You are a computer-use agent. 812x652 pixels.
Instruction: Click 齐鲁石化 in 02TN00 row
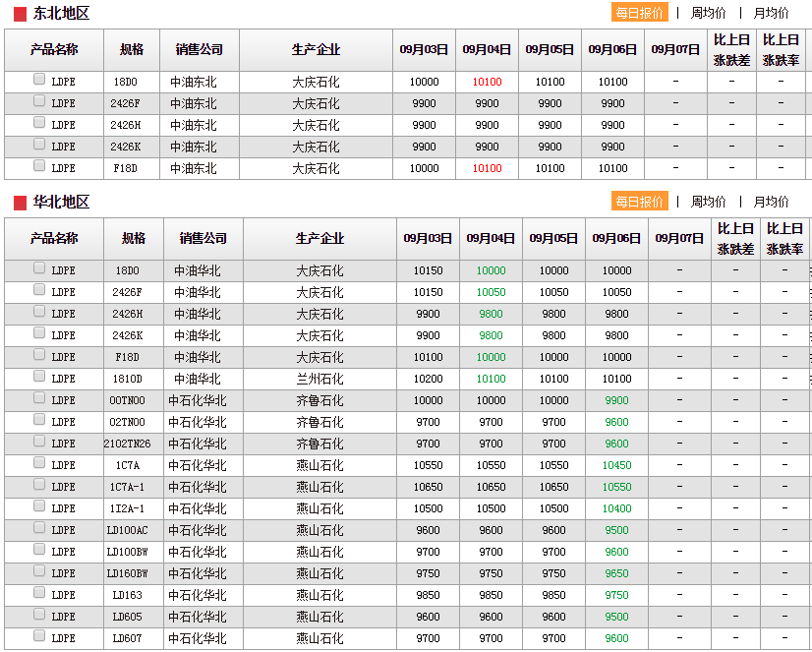[x=319, y=422]
